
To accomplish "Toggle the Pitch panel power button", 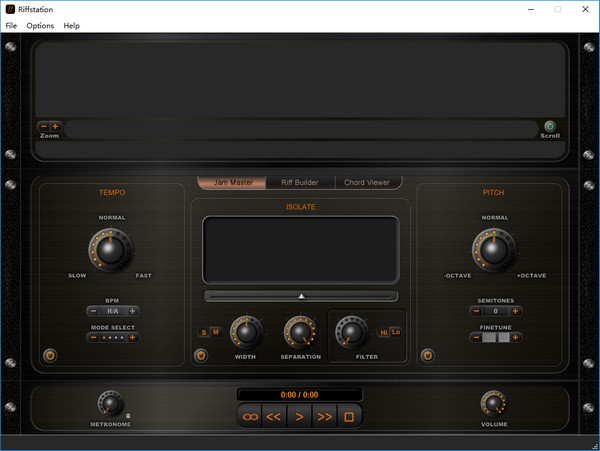I will (x=428, y=356).
